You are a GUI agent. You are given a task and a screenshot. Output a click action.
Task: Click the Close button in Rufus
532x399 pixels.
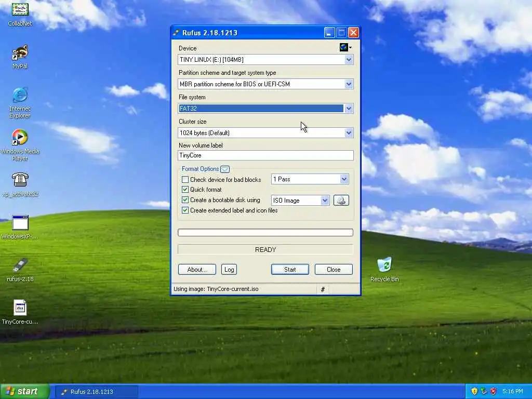(x=334, y=270)
